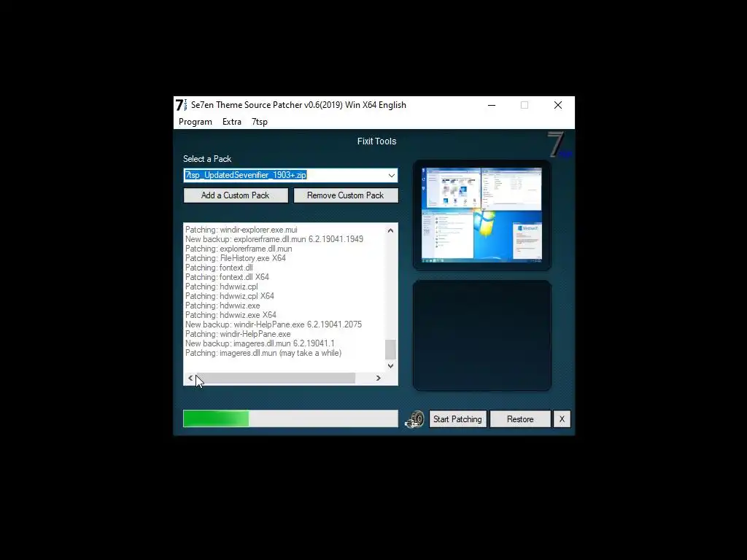Minimize the Se7en Theme Source Patcher window
The width and height of the screenshot is (747, 560).
click(x=492, y=105)
